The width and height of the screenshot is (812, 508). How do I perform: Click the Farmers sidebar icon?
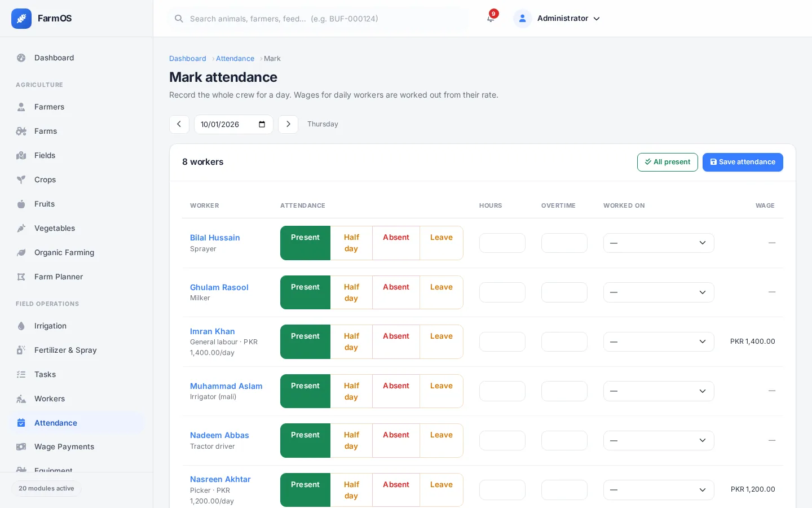[21, 107]
